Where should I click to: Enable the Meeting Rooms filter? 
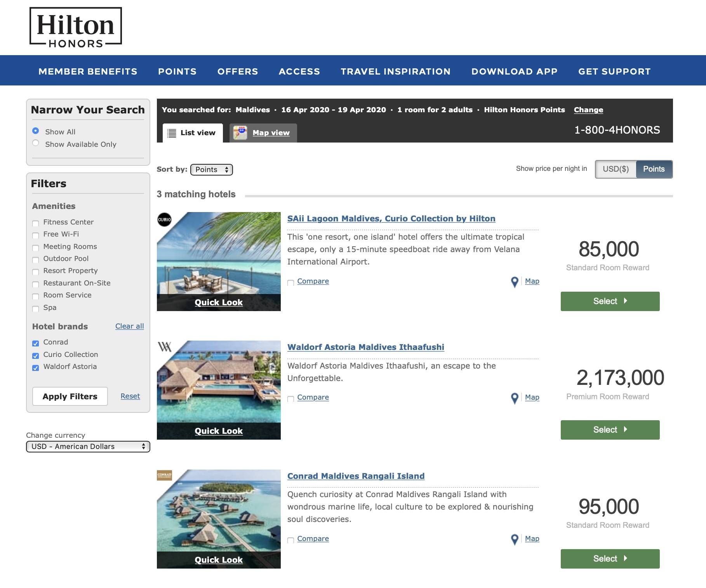tap(36, 248)
